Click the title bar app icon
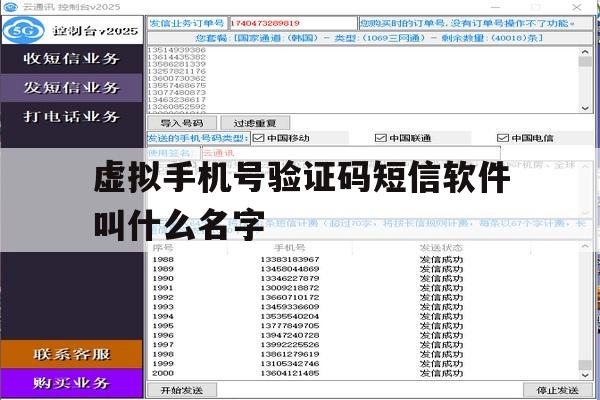This screenshot has width=600, height=400. [x=10, y=7]
